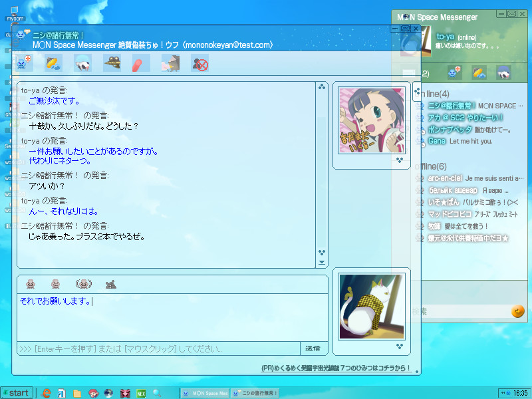
Task: Click into the message text input area
Action: point(172,317)
